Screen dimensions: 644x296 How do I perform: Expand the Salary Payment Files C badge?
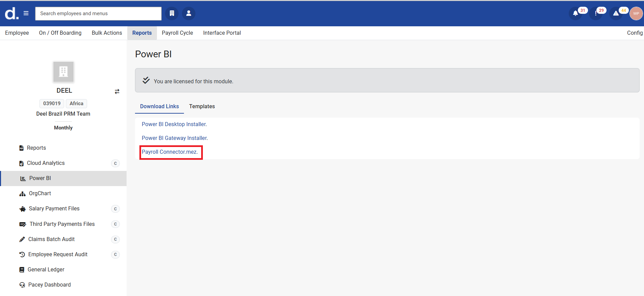(x=115, y=209)
